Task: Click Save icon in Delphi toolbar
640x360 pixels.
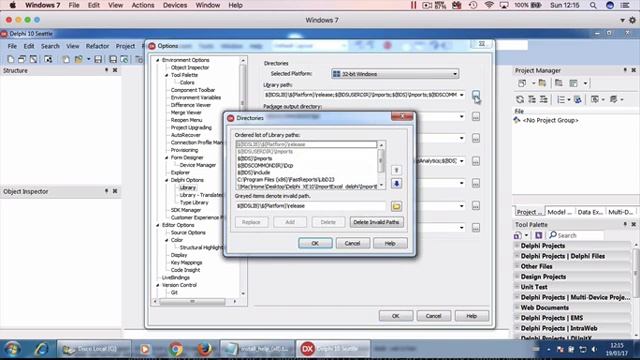Action: pos(98,60)
